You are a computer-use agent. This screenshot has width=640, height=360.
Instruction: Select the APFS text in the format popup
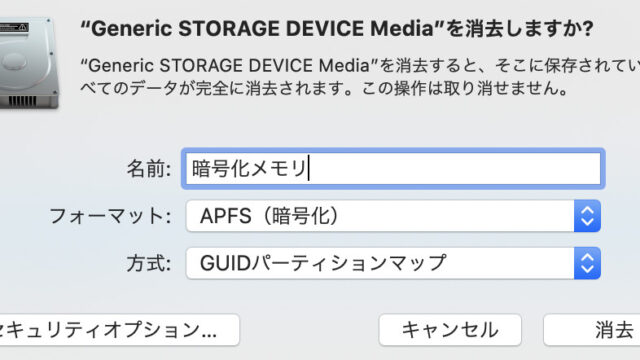225,216
